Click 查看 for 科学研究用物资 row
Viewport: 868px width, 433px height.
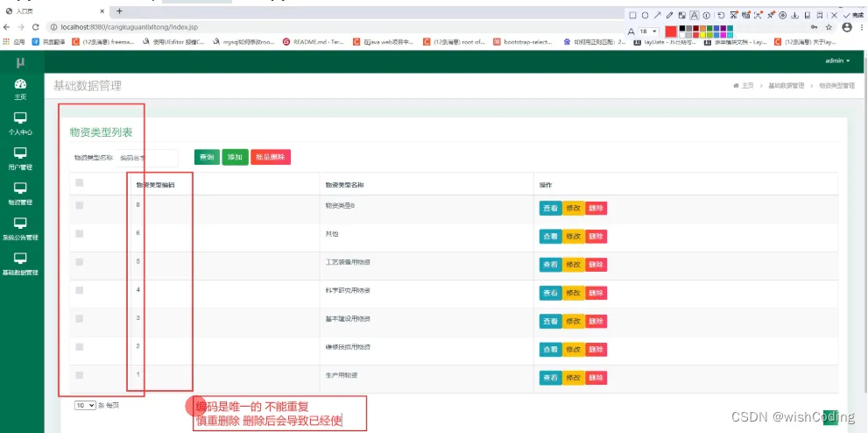[x=550, y=293]
